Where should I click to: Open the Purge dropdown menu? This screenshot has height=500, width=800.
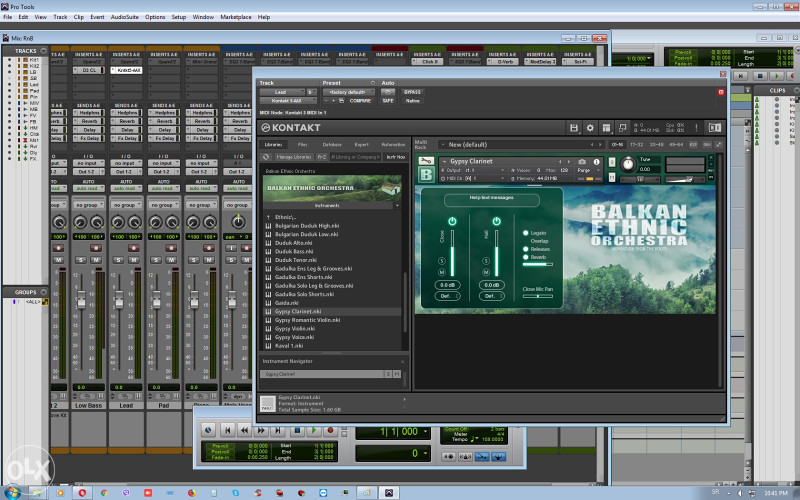[x=588, y=170]
